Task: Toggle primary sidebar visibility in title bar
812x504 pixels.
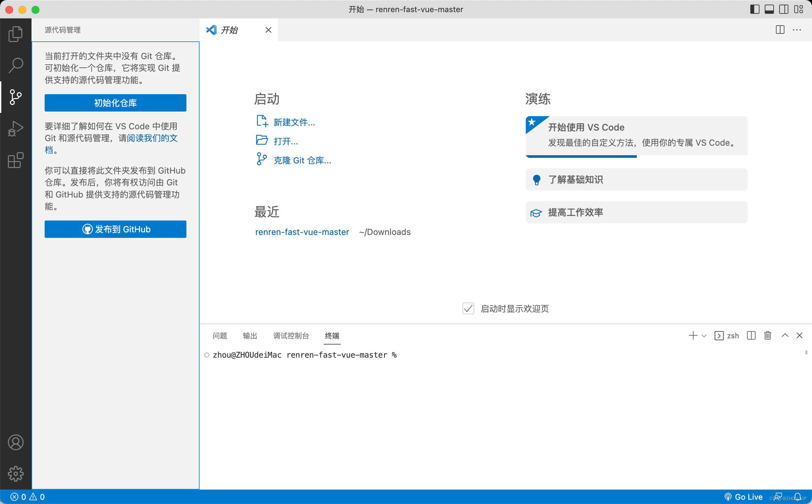Action: click(755, 9)
